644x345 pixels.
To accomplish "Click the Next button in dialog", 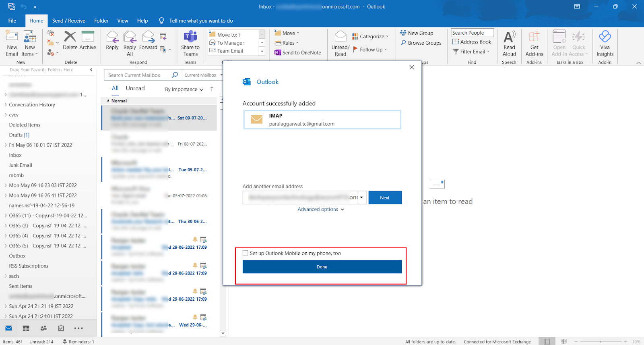I will click(x=385, y=197).
